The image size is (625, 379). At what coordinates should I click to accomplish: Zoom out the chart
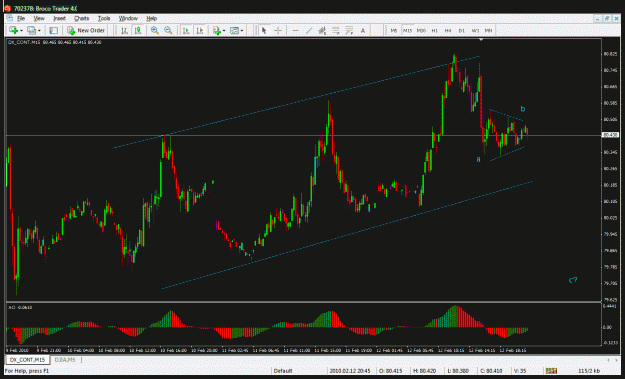[x=168, y=30]
